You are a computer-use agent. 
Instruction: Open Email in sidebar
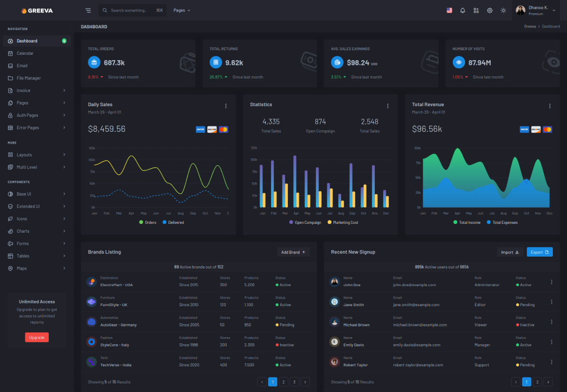37,65
